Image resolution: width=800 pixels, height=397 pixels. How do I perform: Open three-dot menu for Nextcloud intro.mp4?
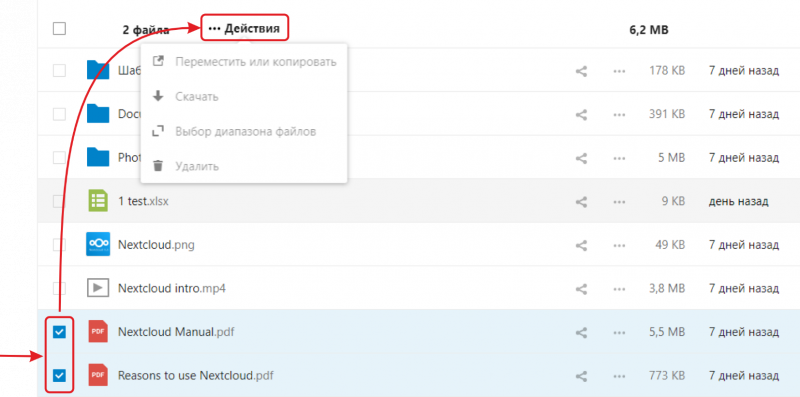point(619,289)
